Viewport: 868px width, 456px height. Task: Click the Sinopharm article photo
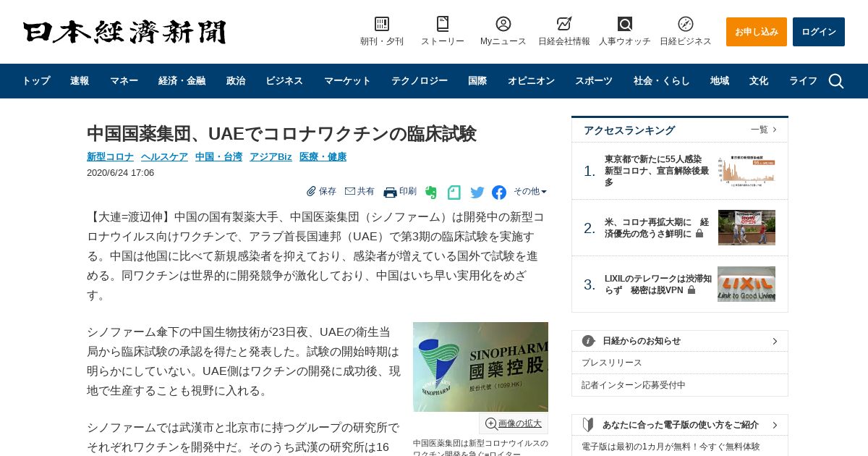480,367
